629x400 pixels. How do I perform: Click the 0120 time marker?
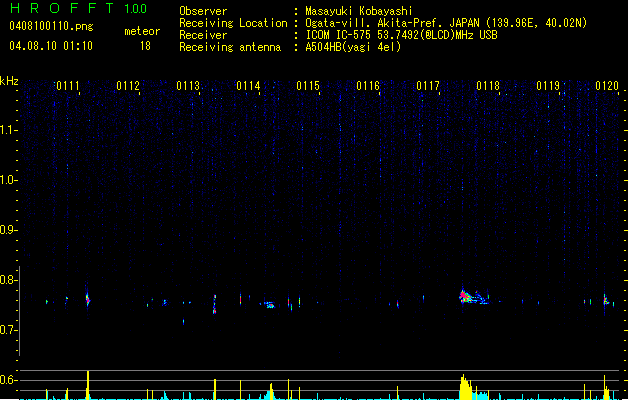tap(607, 86)
